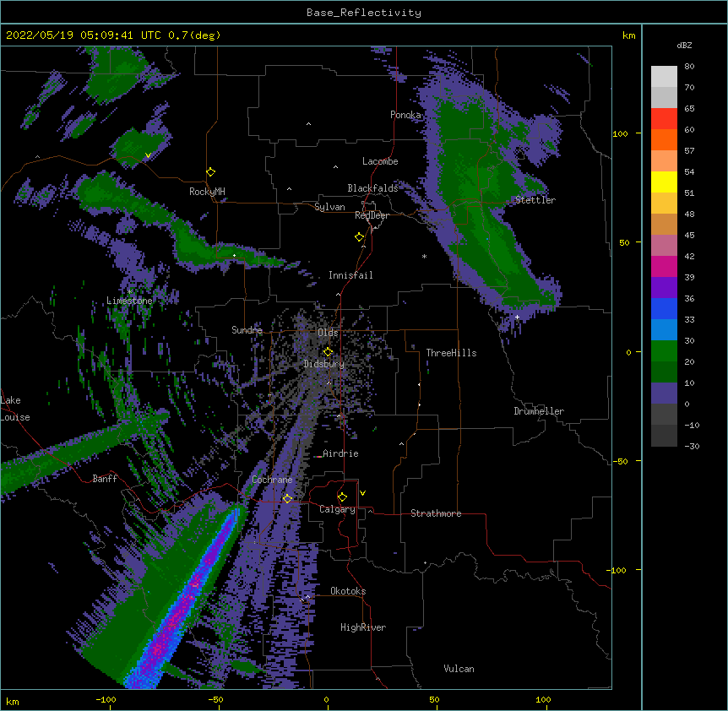Viewport: 728px width, 711px height.
Task: Click the Olds label
Action: click(328, 333)
